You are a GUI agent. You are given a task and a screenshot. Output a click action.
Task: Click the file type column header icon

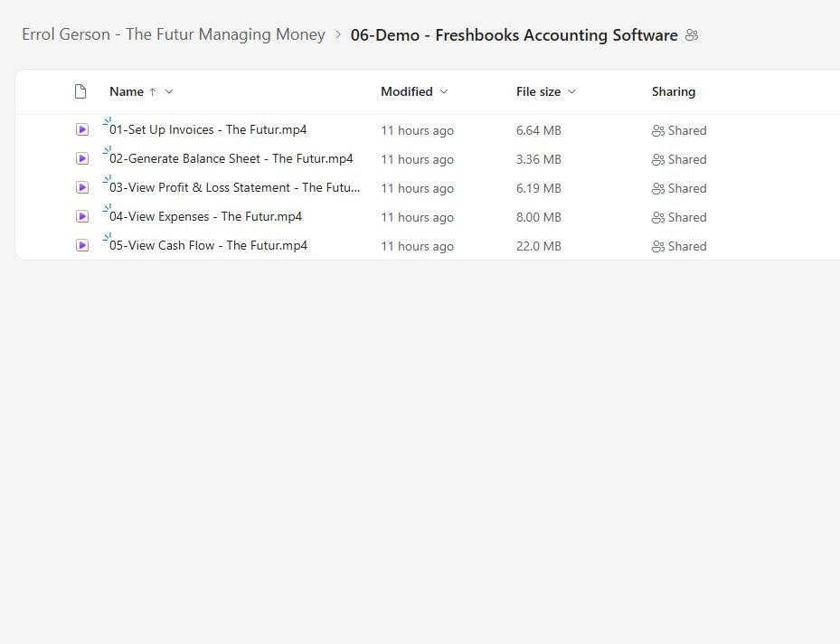pyautogui.click(x=80, y=91)
